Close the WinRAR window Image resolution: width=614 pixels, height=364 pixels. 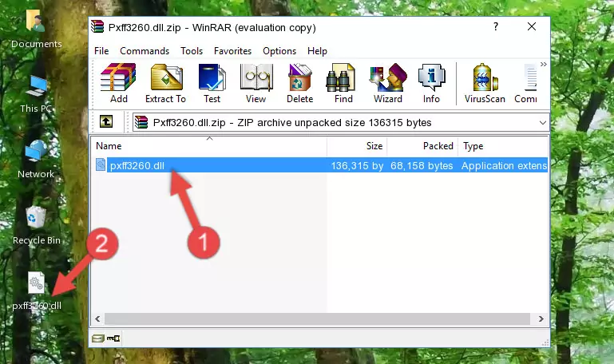coord(532,26)
